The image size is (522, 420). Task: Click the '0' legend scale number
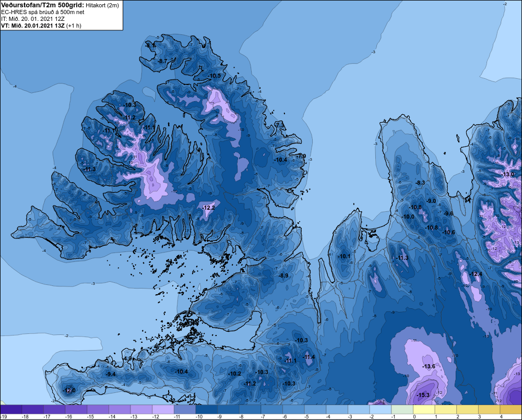pos(414,417)
